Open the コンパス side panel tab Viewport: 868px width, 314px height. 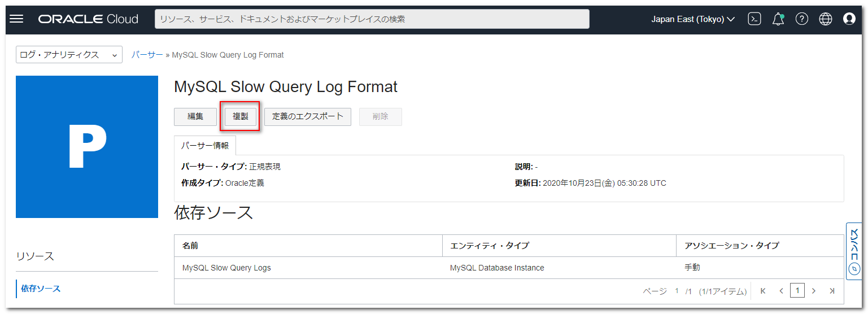[853, 251]
